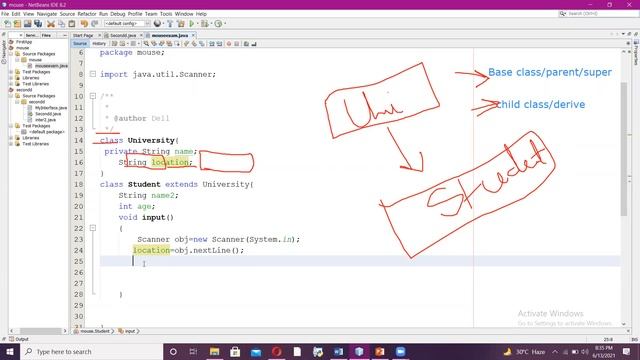The image size is (640, 360).
Task: Collapse the input method fold at line 22
Action: [x=93, y=228]
